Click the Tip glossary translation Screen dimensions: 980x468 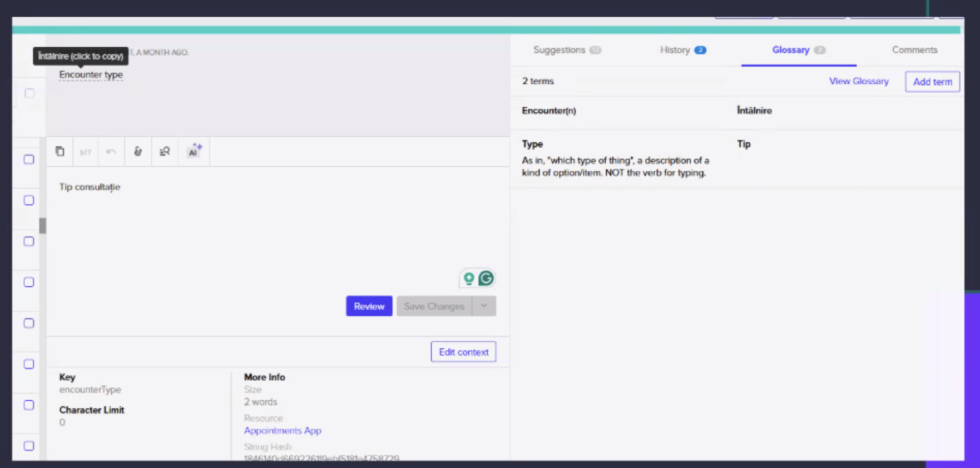744,144
